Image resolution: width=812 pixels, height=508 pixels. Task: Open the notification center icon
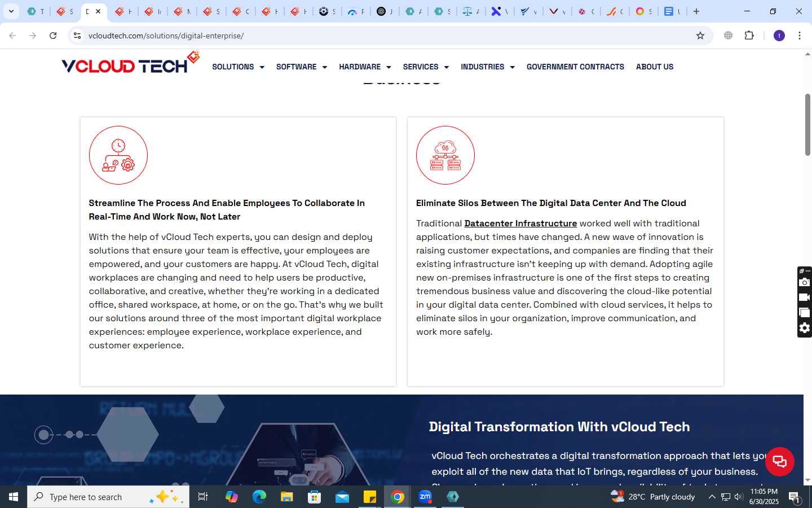tap(794, 497)
